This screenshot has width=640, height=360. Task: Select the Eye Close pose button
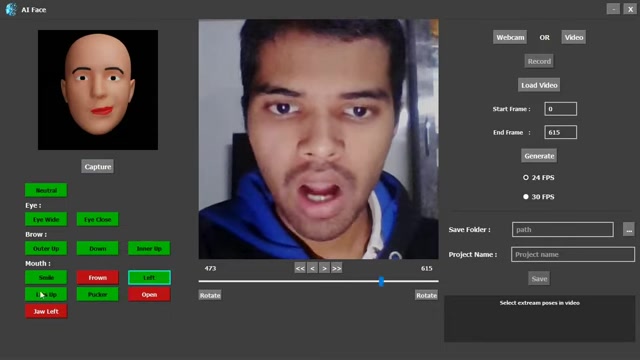[x=98, y=219]
